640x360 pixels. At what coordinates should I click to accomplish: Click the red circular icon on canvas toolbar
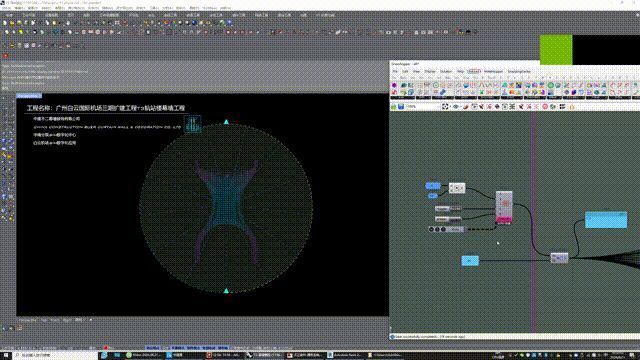point(545,107)
